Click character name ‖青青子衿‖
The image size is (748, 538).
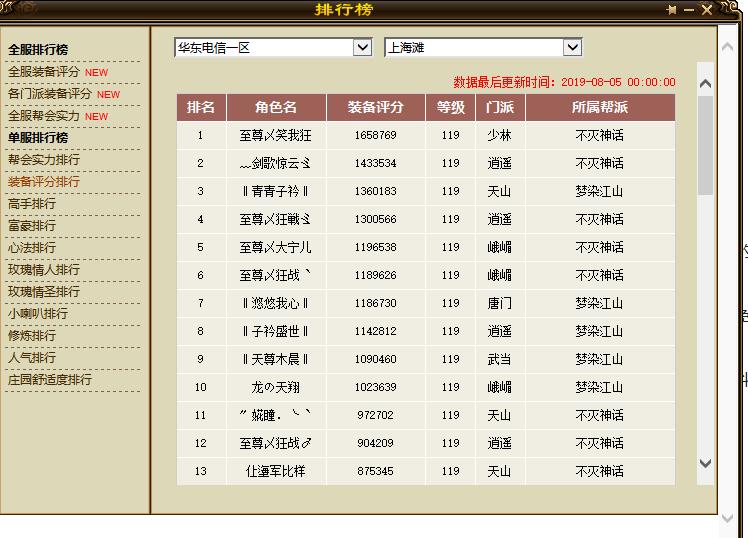[275, 191]
